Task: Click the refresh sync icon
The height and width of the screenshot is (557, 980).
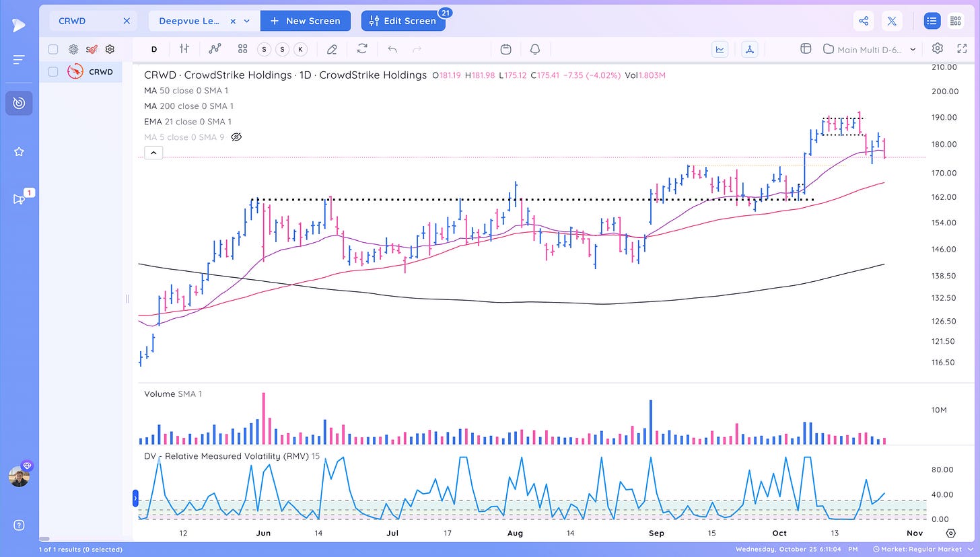Action: 362,49
